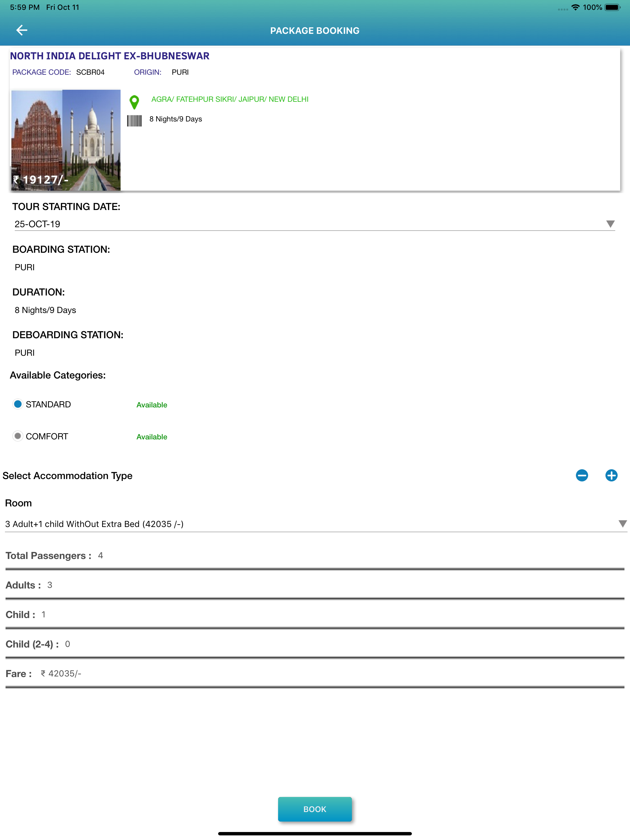The width and height of the screenshot is (630, 840).
Task: Select the COMFORT category radio button
Action: [18, 436]
